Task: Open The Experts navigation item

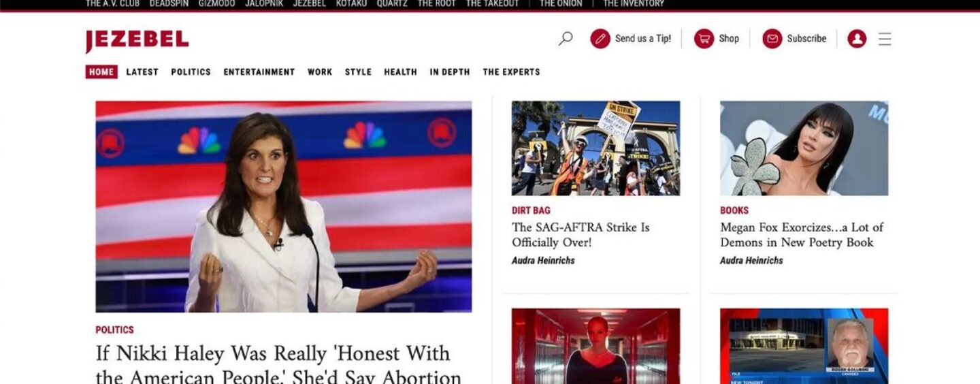Action: [511, 71]
